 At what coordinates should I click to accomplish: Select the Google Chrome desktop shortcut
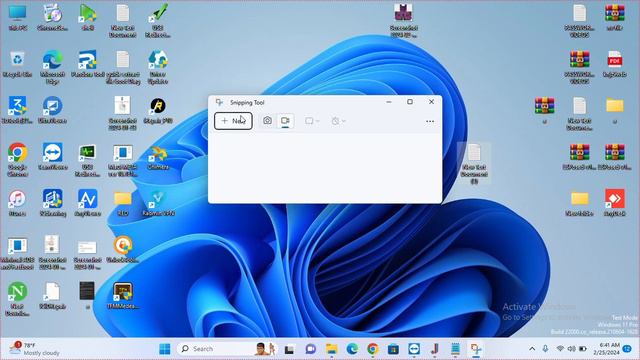coord(18,160)
